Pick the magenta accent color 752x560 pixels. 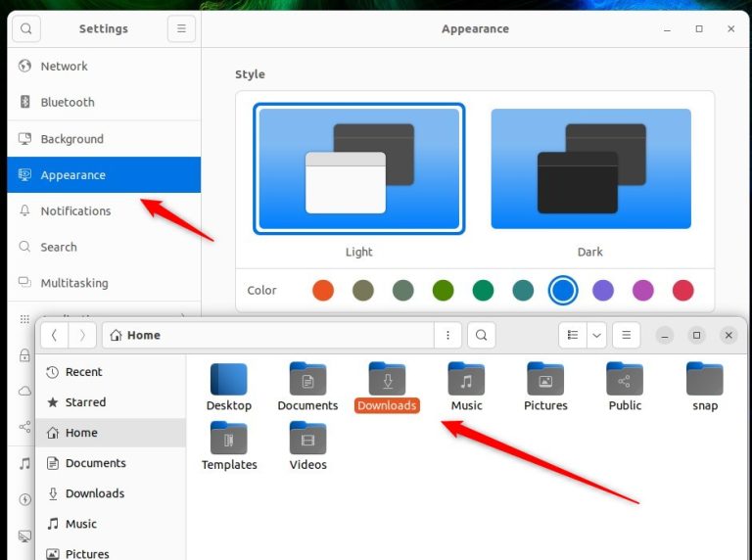click(643, 291)
